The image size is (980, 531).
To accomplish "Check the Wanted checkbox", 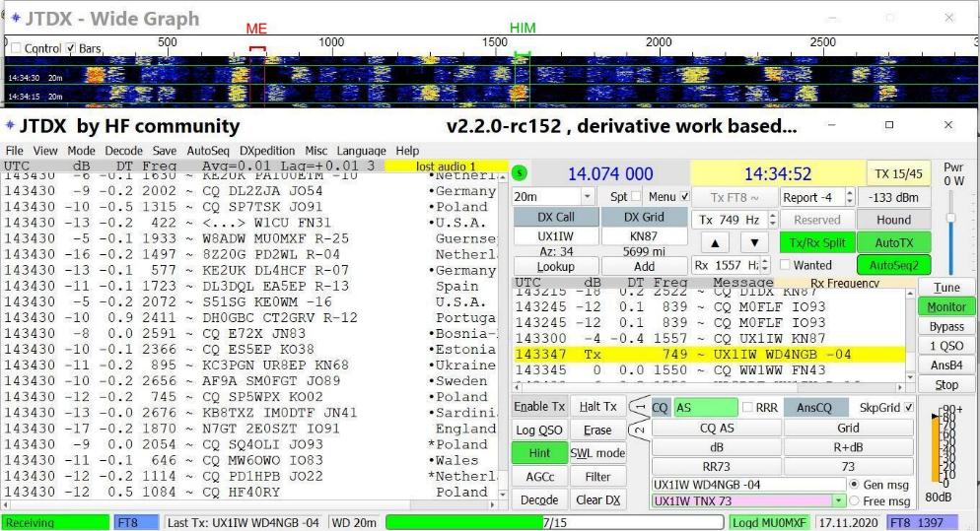I will coord(785,265).
